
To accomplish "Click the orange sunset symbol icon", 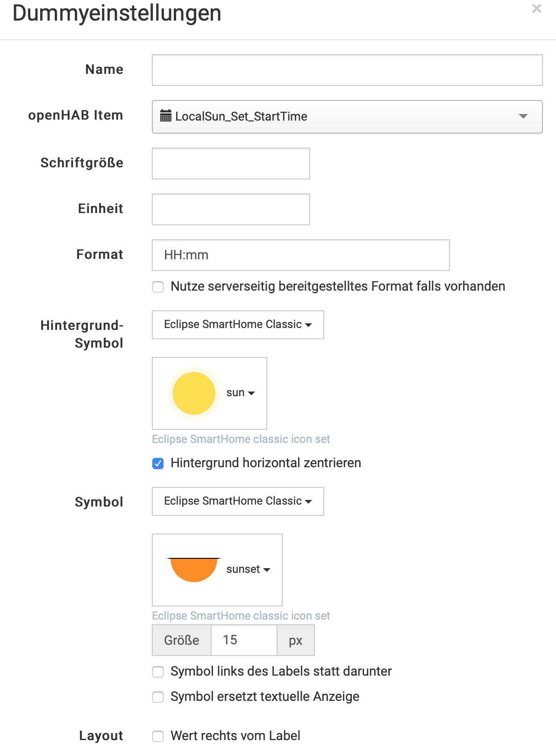I will pyautogui.click(x=194, y=570).
